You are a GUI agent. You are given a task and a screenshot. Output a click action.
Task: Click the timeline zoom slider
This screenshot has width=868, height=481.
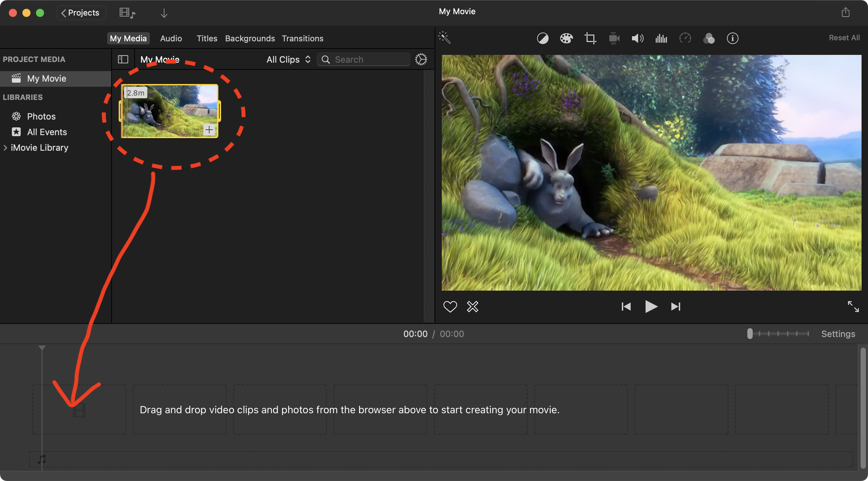click(750, 334)
